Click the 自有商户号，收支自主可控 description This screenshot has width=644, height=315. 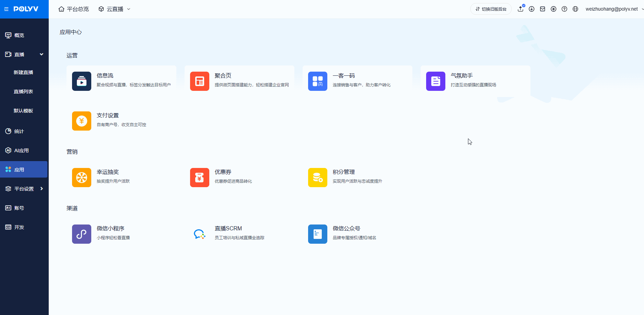point(121,124)
